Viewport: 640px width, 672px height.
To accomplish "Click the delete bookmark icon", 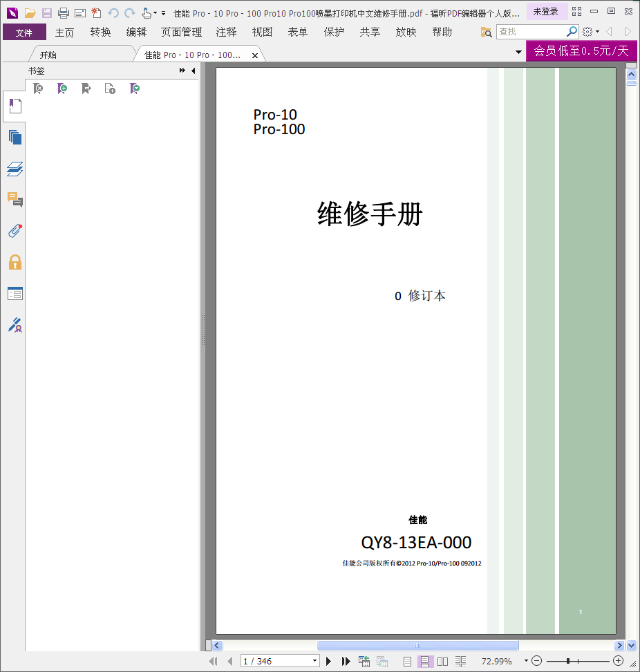I will (38, 88).
